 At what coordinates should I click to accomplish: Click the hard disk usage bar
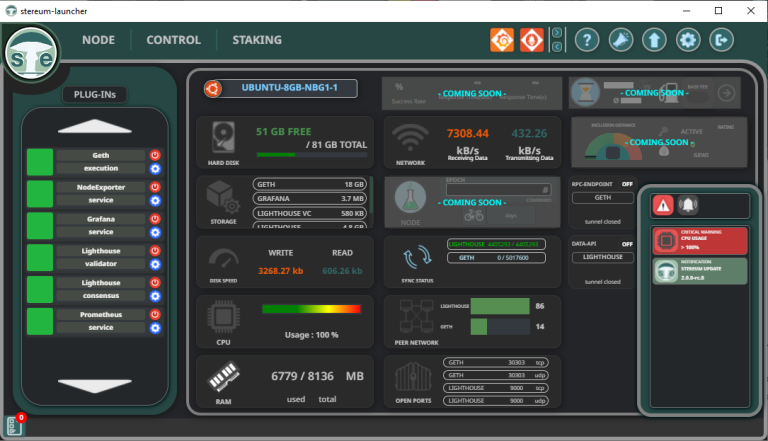[312, 155]
